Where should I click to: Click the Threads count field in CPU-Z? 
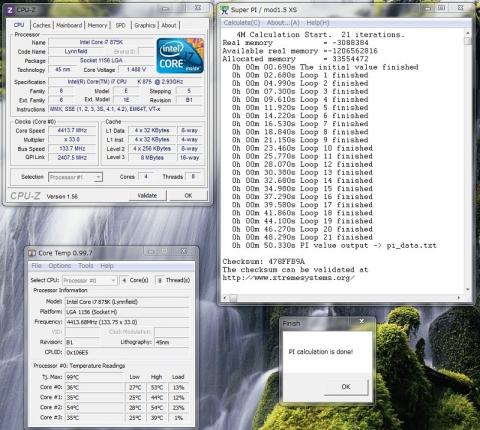pos(193,177)
